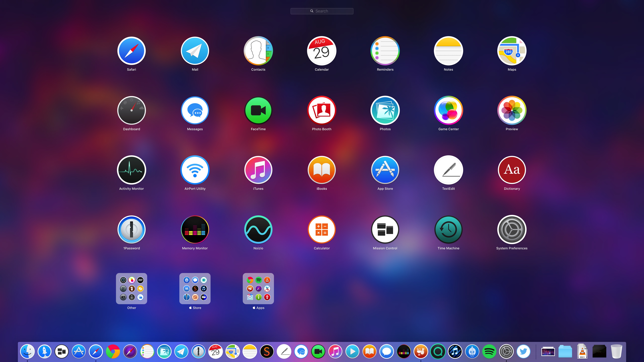Launch Photos from the Launchpad grid
Viewport: 644px width, 362px height.
(385, 110)
